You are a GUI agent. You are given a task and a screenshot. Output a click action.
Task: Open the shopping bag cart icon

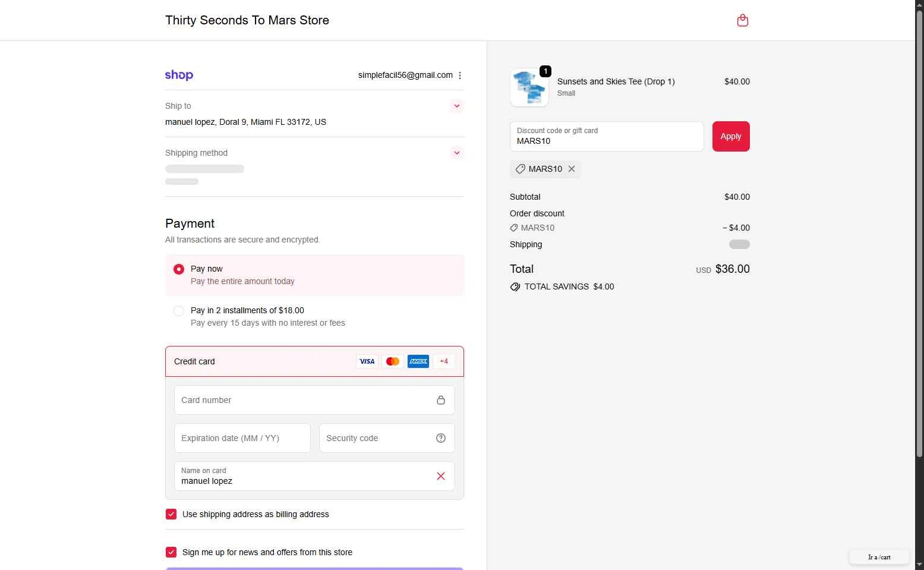click(742, 20)
